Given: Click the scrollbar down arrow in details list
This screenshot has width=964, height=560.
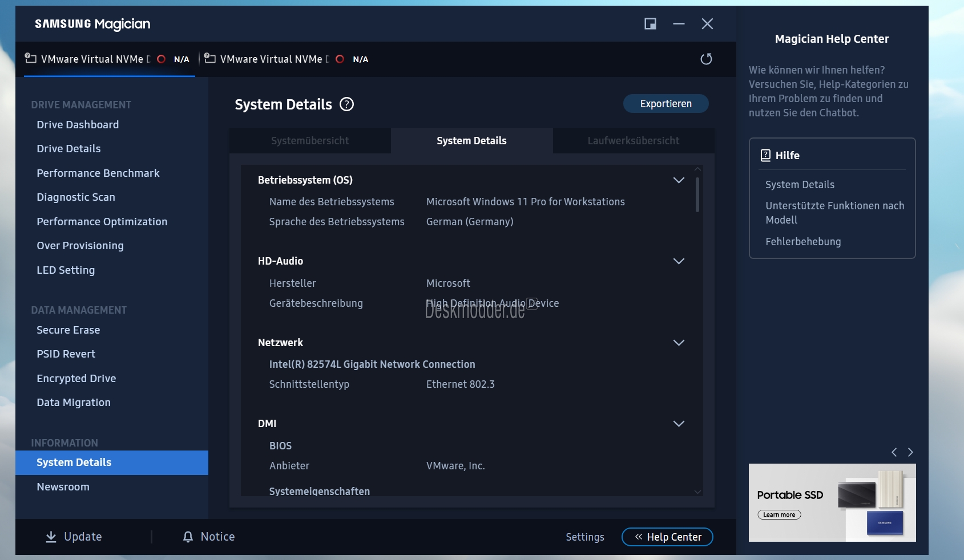Looking at the screenshot, I should pyautogui.click(x=697, y=492).
